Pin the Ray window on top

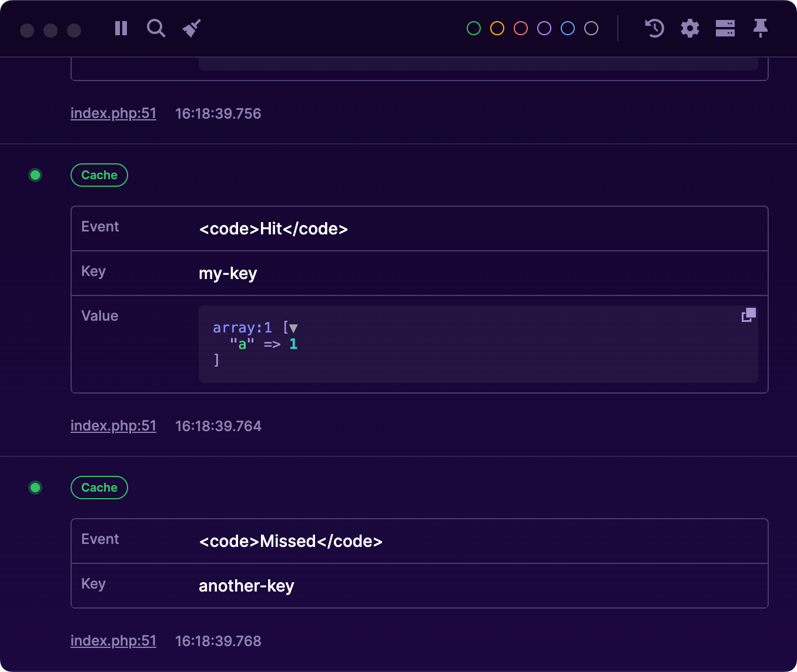coord(761,28)
